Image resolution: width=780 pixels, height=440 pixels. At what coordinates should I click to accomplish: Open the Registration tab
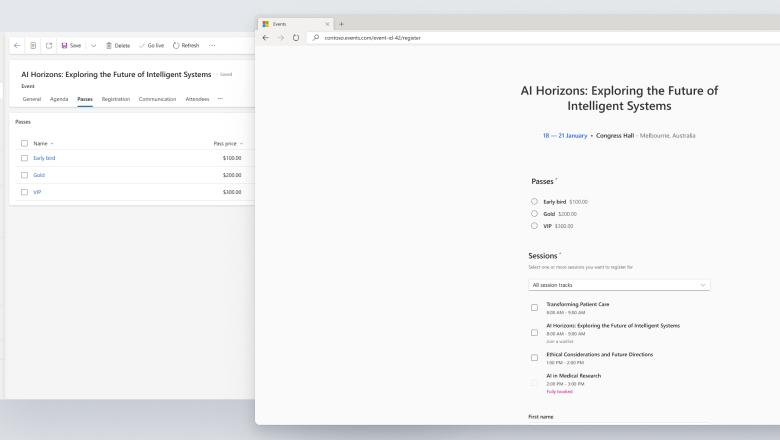pyautogui.click(x=115, y=99)
